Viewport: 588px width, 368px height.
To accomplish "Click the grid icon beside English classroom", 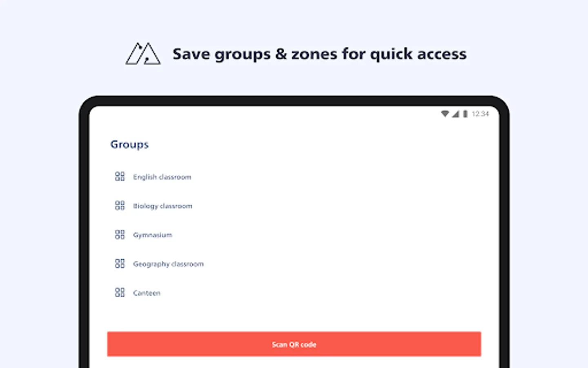I will pos(120,176).
